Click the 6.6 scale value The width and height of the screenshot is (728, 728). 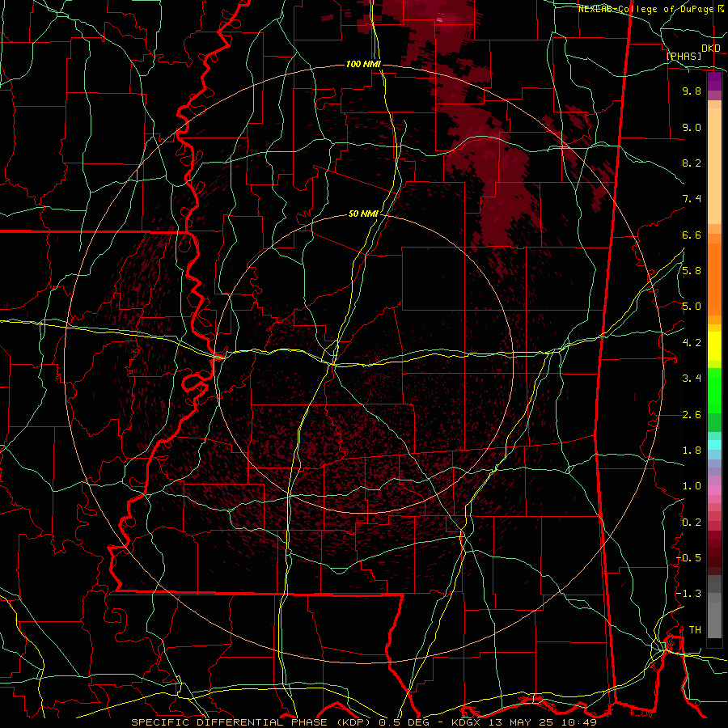pos(692,235)
